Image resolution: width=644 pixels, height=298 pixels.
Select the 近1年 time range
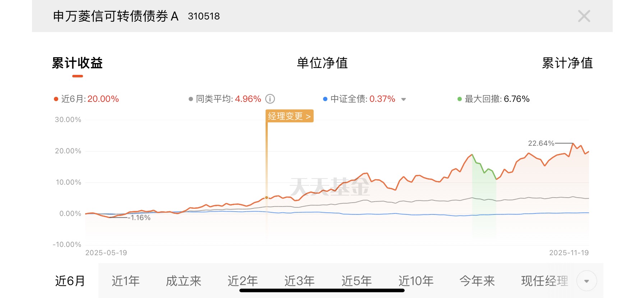[x=125, y=281]
